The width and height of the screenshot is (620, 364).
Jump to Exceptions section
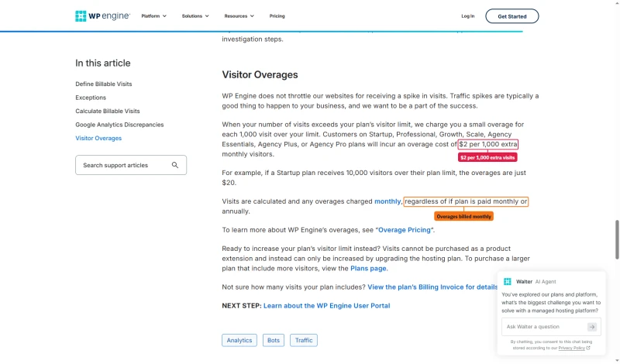[x=91, y=98]
